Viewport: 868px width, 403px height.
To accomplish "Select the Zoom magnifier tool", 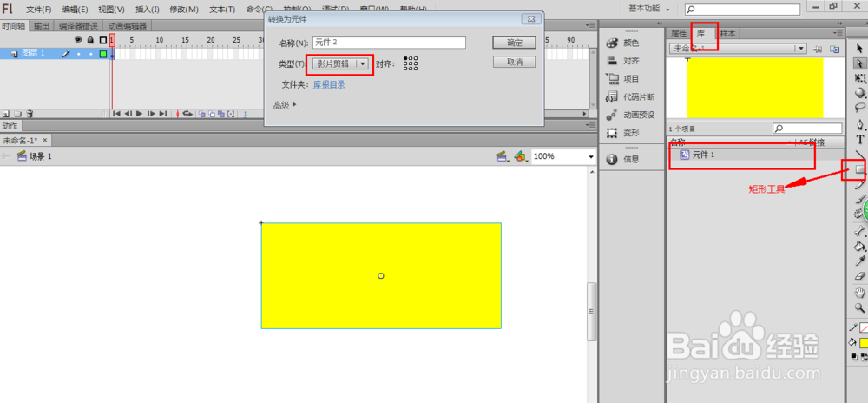I will click(859, 307).
